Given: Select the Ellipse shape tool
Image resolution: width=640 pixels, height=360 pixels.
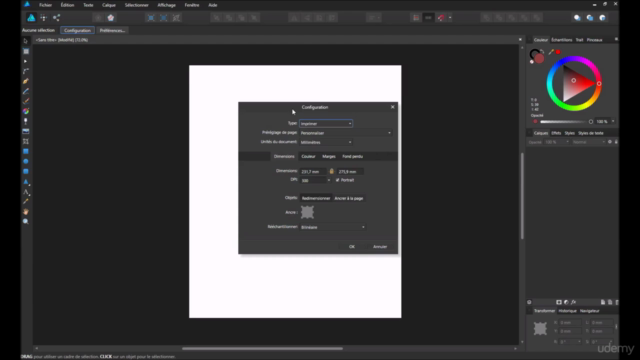Looking at the screenshot, I should (26, 161).
